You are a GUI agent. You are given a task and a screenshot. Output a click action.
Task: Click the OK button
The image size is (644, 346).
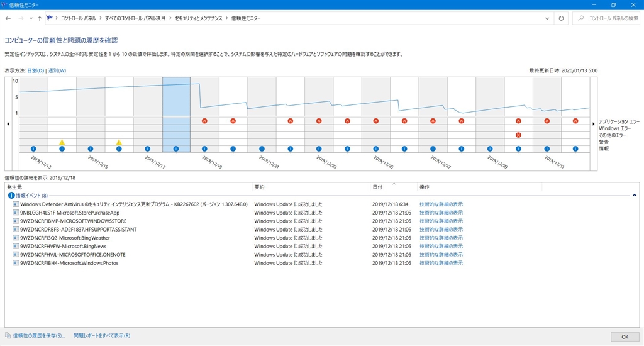[x=625, y=337]
